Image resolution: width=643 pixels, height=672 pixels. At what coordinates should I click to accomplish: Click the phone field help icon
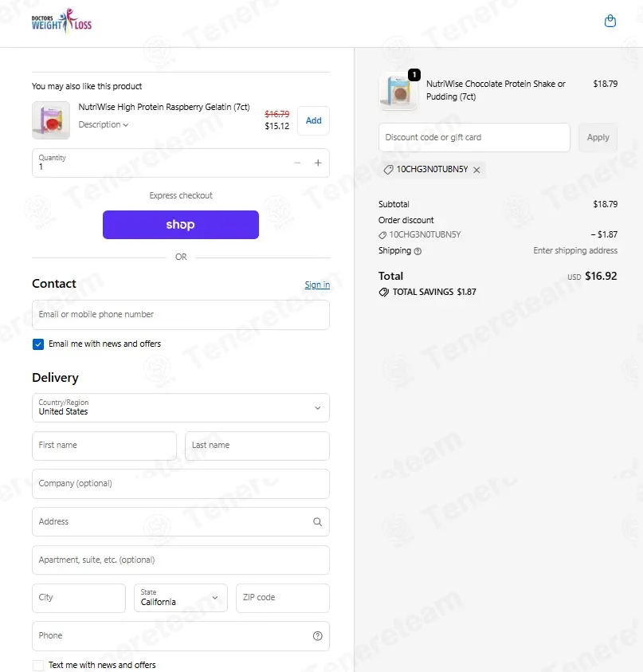pyautogui.click(x=317, y=636)
